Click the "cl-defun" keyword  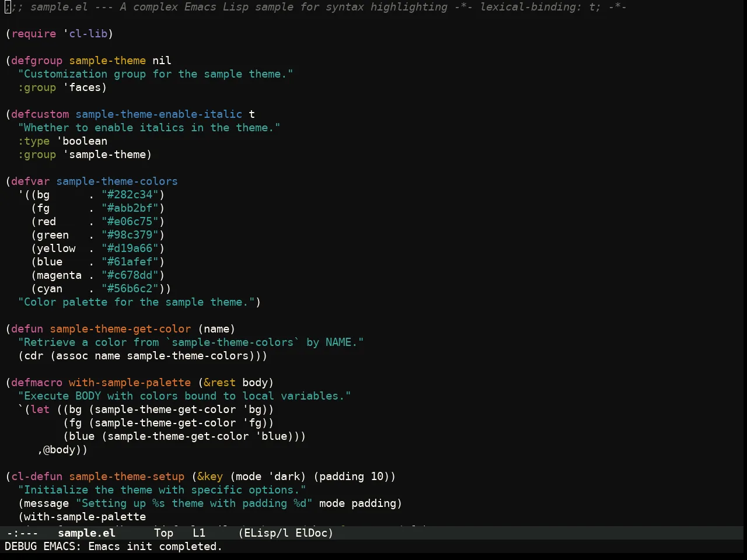[x=37, y=477]
